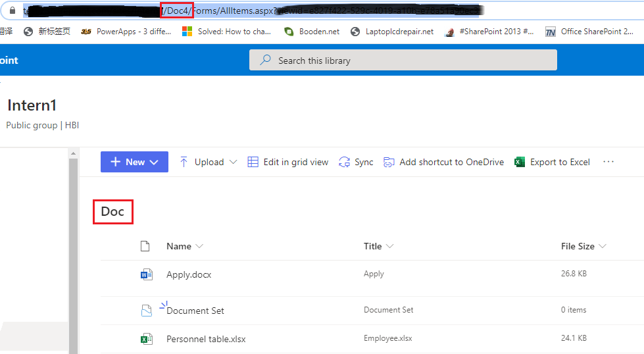Open the 新标签页 bookmark

(x=47, y=32)
